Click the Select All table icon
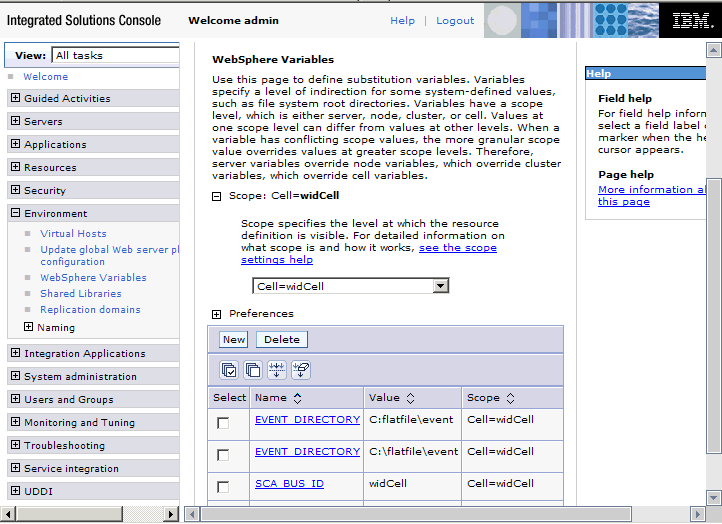This screenshot has height=524, width=722. click(x=229, y=370)
